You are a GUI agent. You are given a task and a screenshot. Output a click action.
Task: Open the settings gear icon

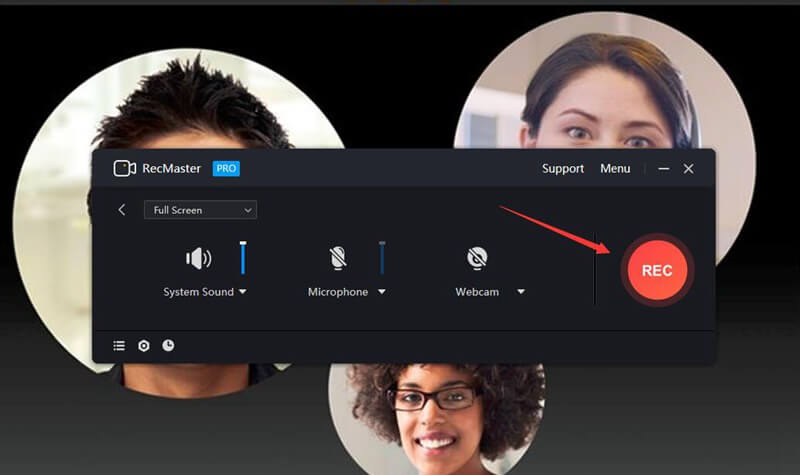click(144, 346)
